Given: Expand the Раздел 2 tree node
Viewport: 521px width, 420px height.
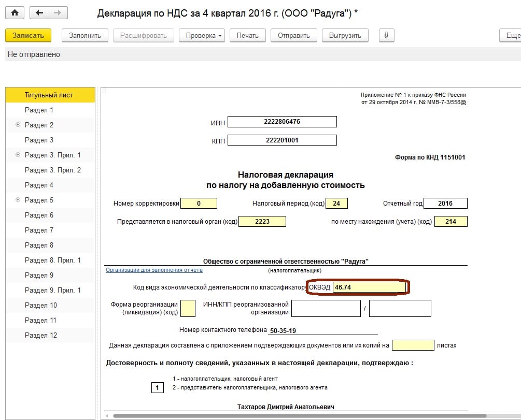Looking at the screenshot, I should pyautogui.click(x=18, y=125).
